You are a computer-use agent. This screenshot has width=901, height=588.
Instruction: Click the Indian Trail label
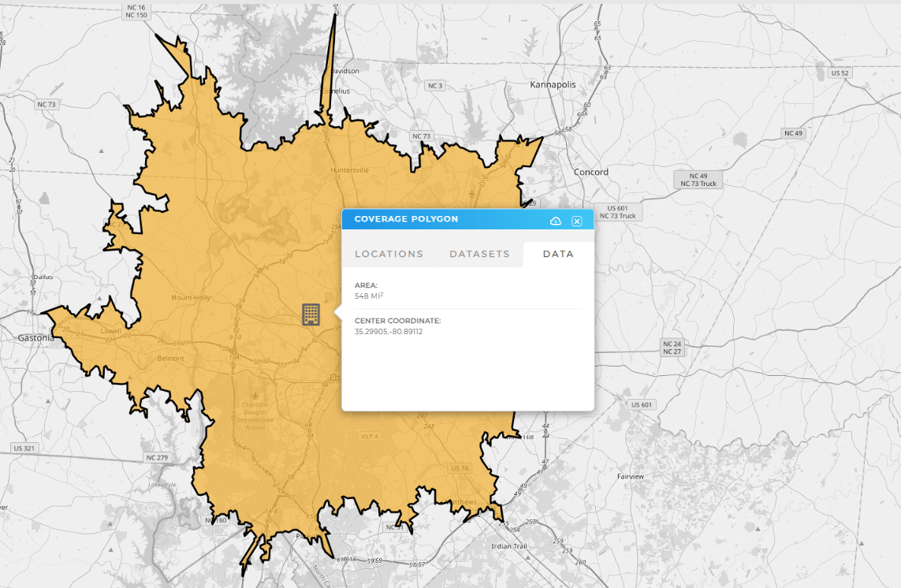(509, 546)
